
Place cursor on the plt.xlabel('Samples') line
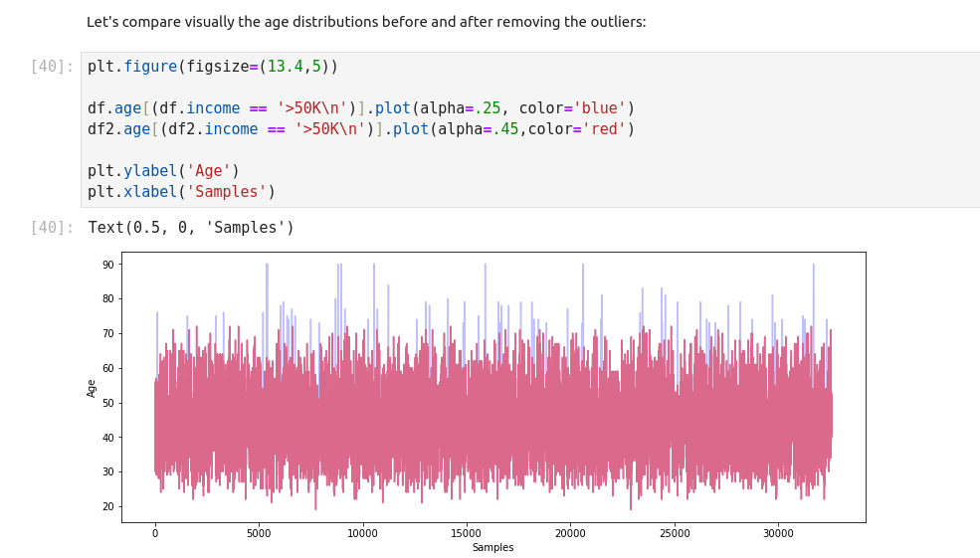click(181, 192)
